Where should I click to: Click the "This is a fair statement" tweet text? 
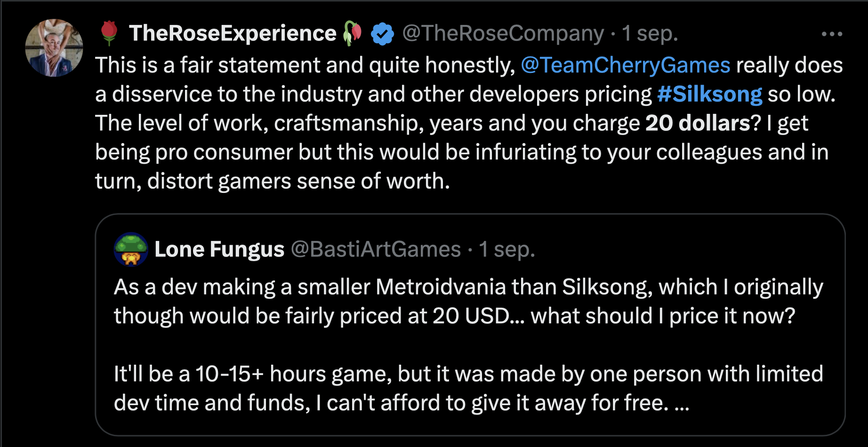point(305,65)
